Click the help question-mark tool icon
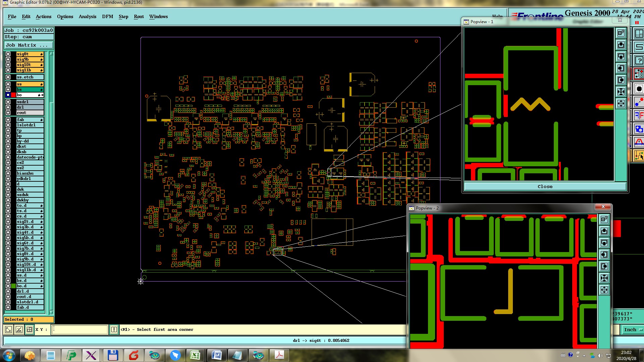The width and height of the screenshot is (644, 362). (639, 60)
